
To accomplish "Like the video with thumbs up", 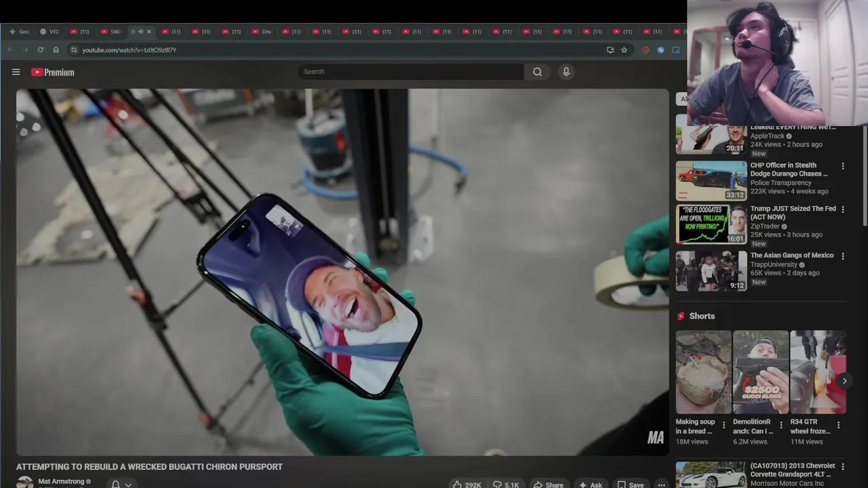I will (x=467, y=485).
